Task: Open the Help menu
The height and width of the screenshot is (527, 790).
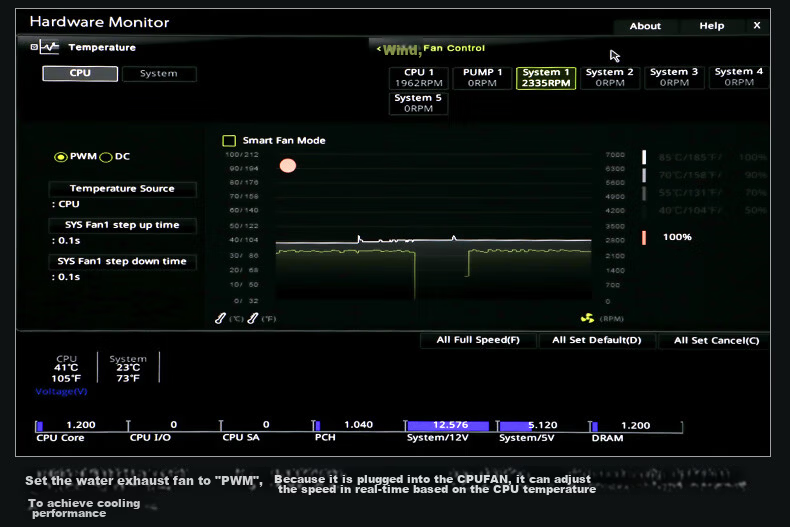Action: (x=711, y=26)
